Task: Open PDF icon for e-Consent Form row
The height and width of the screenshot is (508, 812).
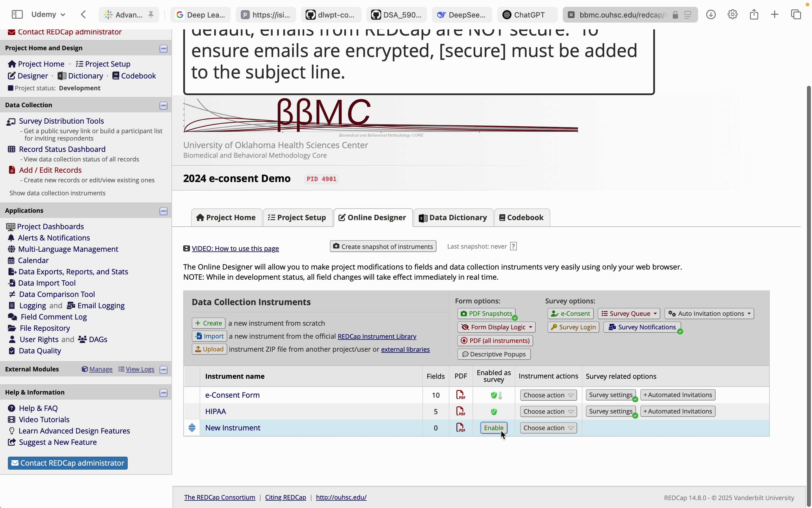Action: coord(461,395)
